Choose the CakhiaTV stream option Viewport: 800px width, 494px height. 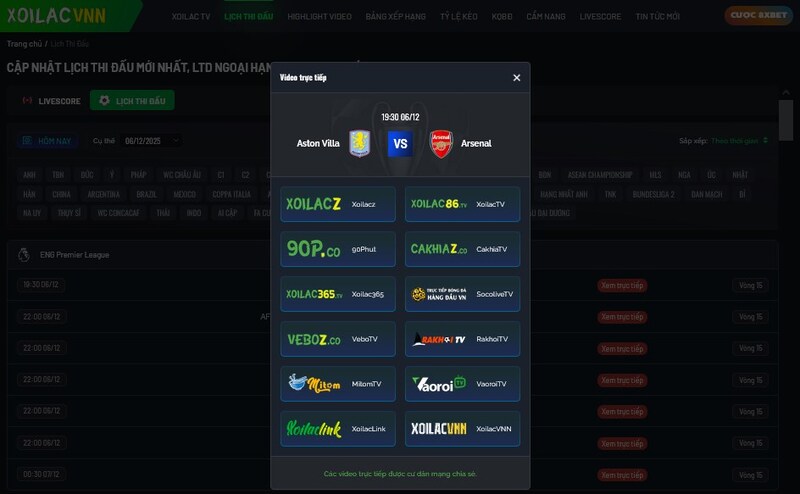(462, 249)
